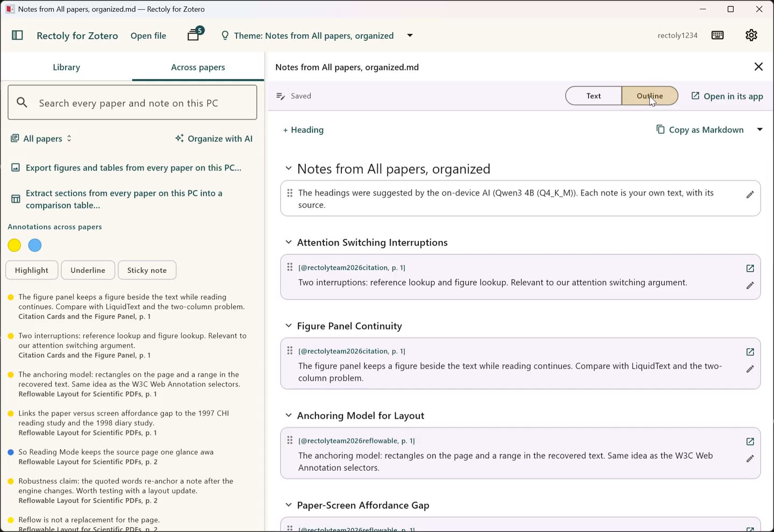Select the Across papers tab
The height and width of the screenshot is (532, 774).
tap(198, 67)
